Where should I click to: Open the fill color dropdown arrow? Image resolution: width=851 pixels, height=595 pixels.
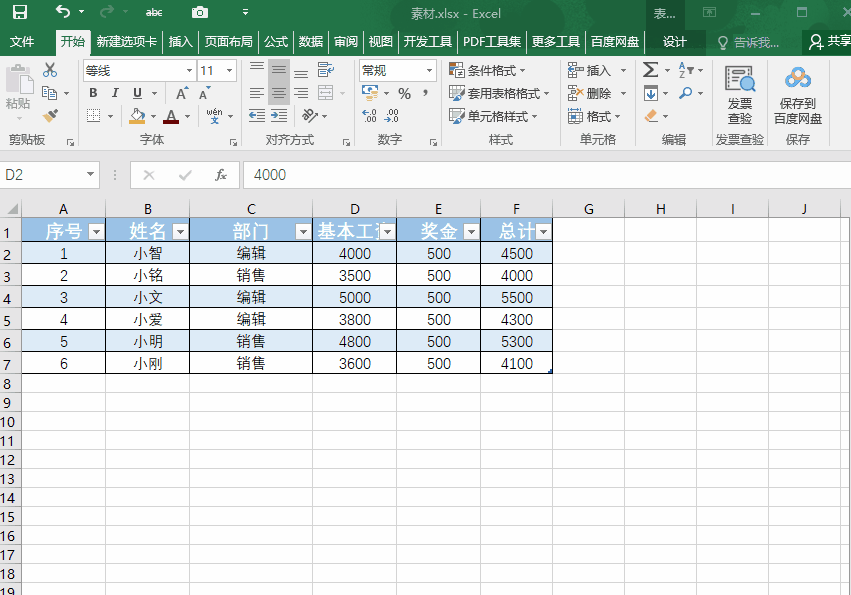click(154, 116)
